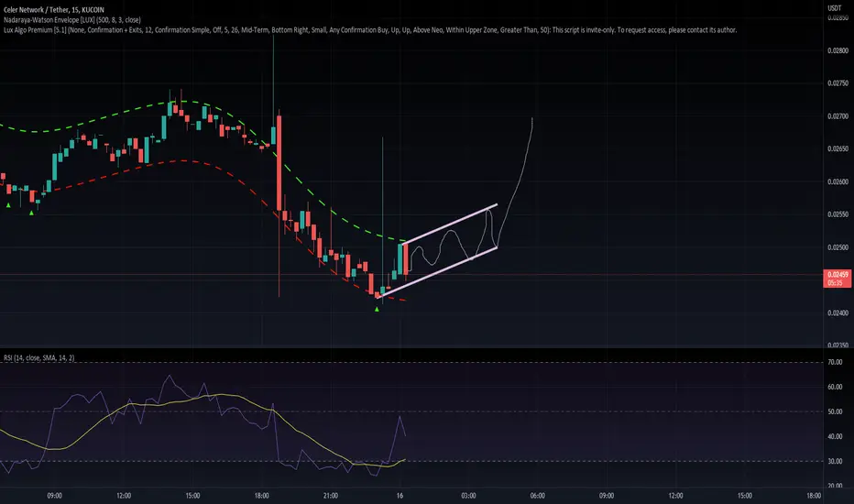This screenshot has width=854, height=504.
Task: Click the 60.00 RSI axis label
Action: (x=835, y=388)
